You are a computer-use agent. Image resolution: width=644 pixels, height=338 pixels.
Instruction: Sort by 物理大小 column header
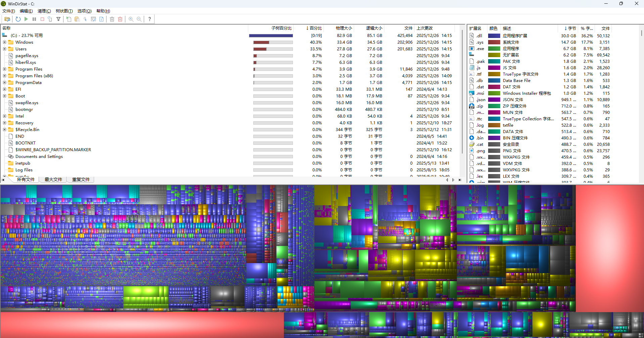pyautogui.click(x=344, y=28)
